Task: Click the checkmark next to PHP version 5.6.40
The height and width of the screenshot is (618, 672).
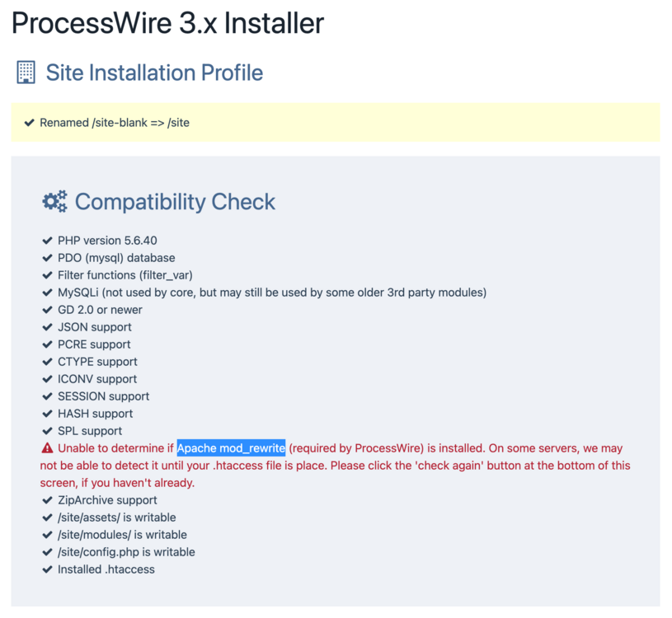Action: click(47, 241)
